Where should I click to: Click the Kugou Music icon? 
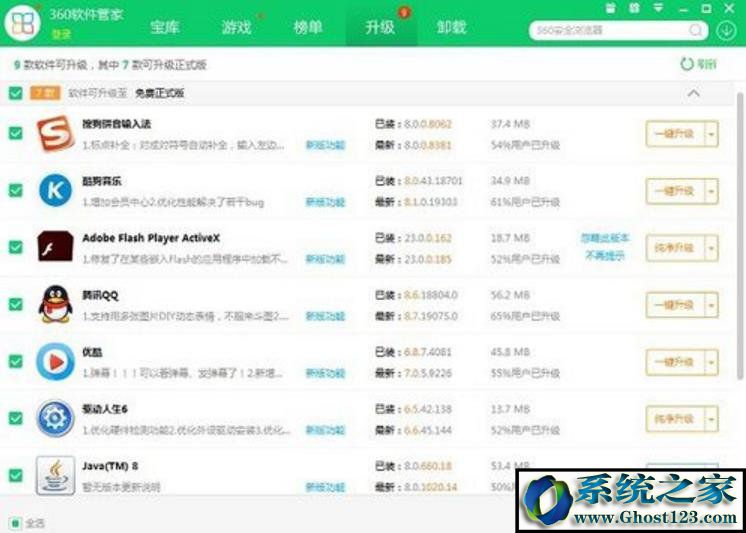pos(56,190)
